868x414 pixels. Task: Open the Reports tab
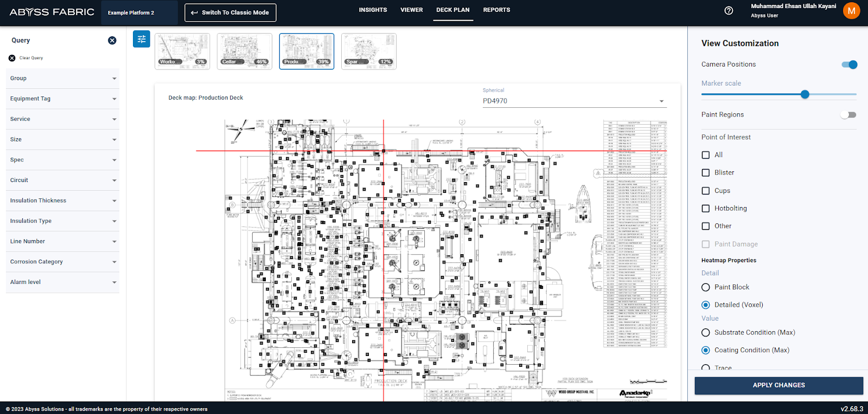tap(496, 10)
